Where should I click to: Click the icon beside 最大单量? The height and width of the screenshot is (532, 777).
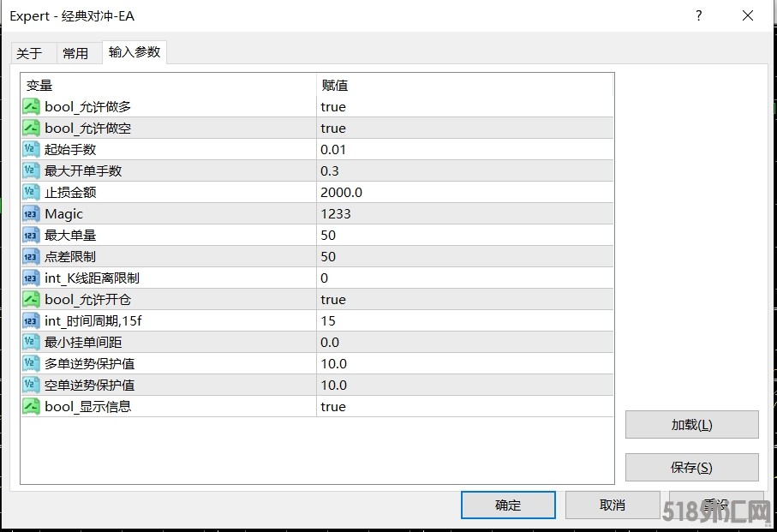click(x=31, y=235)
